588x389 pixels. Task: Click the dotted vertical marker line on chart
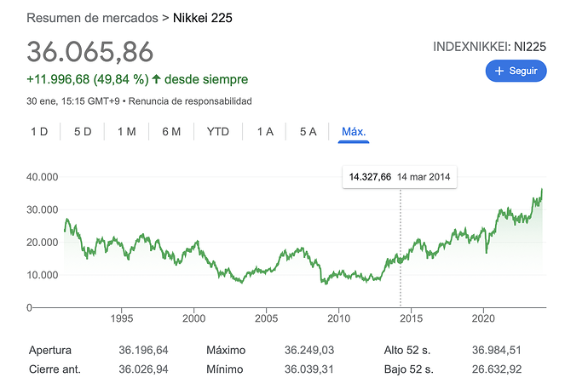(401, 247)
